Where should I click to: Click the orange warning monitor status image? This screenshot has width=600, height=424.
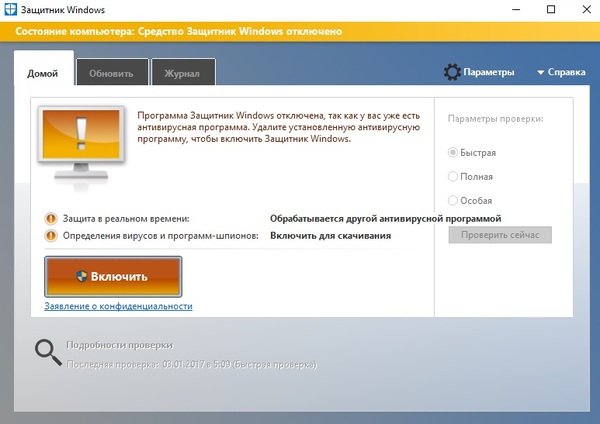[81, 147]
